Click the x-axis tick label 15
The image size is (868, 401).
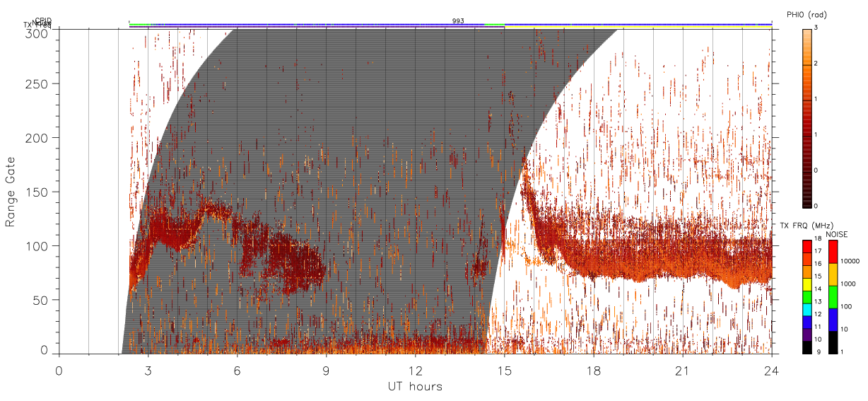505,370
